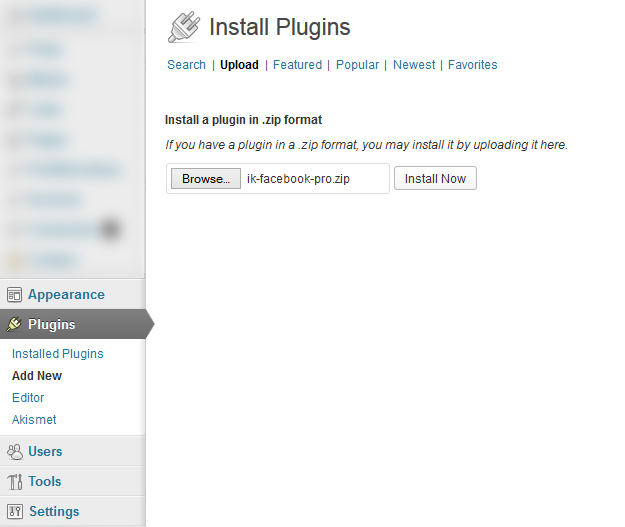Click the Appearance menu icon
Viewport: 625px width, 527px height.
(x=15, y=295)
